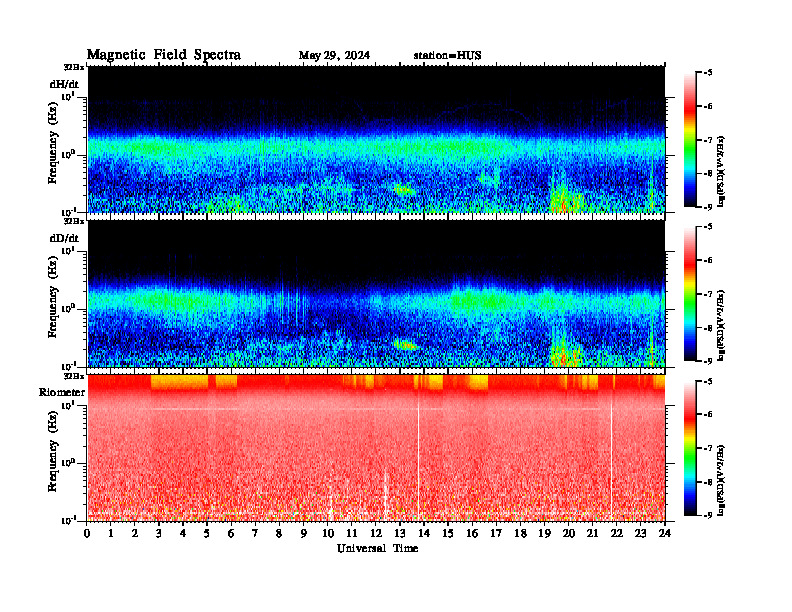Image resolution: width=792 pixels, height=612 pixels.
Task: Click hour label "24" on the time axis
Action: coord(665,533)
